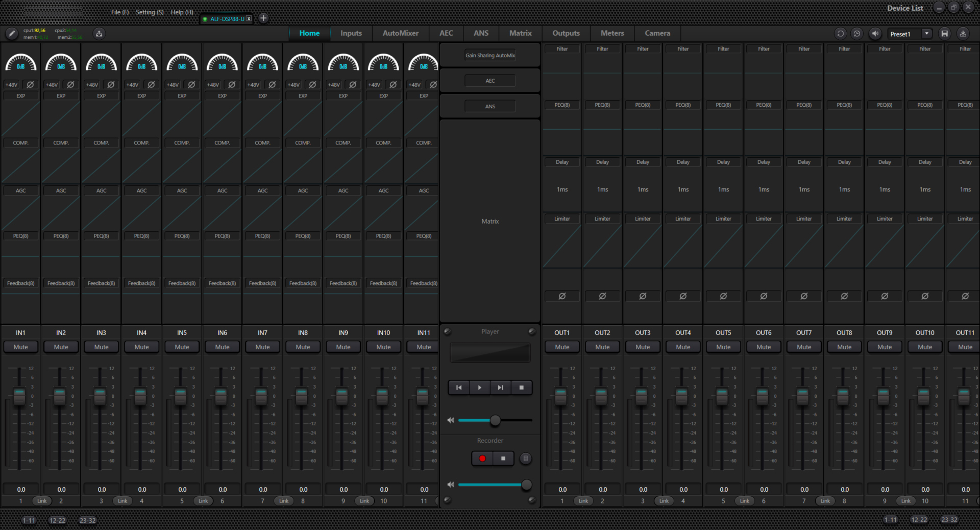This screenshot has height=530, width=980.
Task: Open Gain Sharing AutoMix module
Action: coord(490,56)
